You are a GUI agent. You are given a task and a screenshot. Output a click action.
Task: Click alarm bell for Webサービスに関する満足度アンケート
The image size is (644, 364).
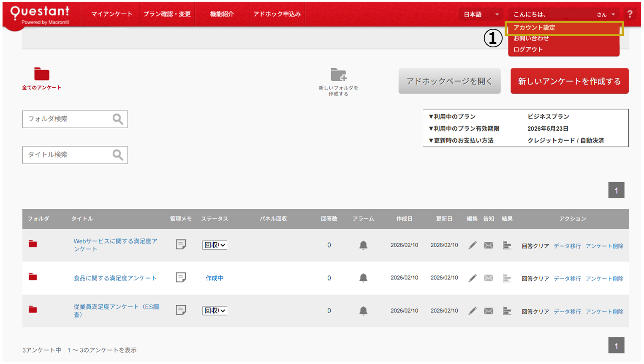coord(363,245)
